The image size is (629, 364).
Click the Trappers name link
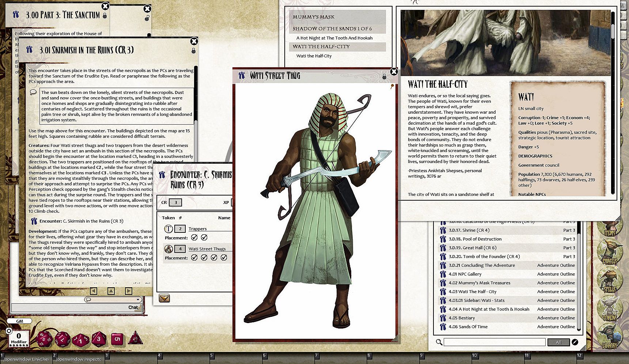coord(198,229)
